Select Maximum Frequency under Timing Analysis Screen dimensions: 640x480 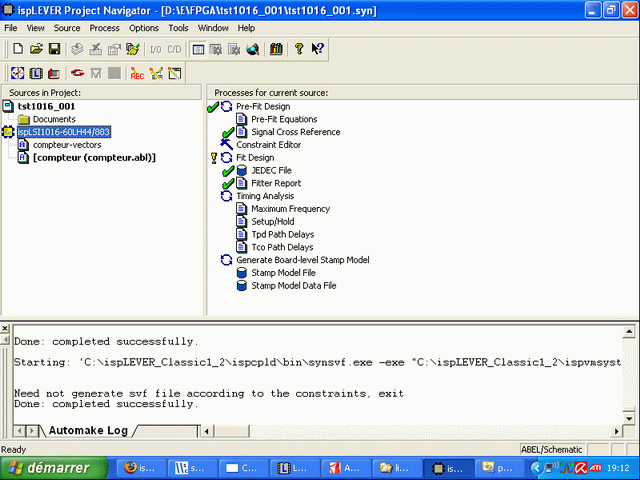(291, 209)
